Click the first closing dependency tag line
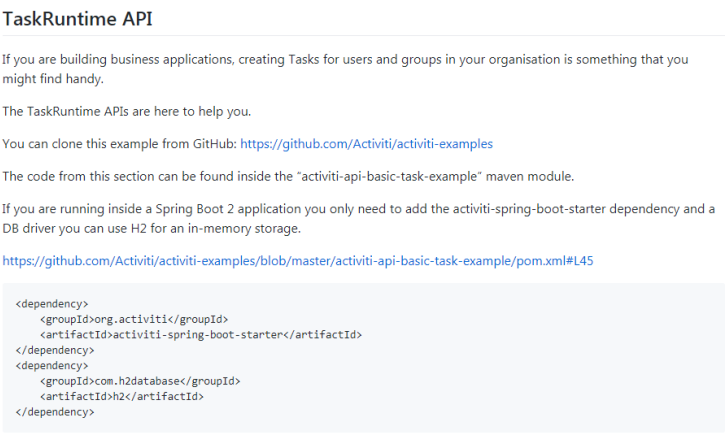727x439 pixels. [55, 350]
